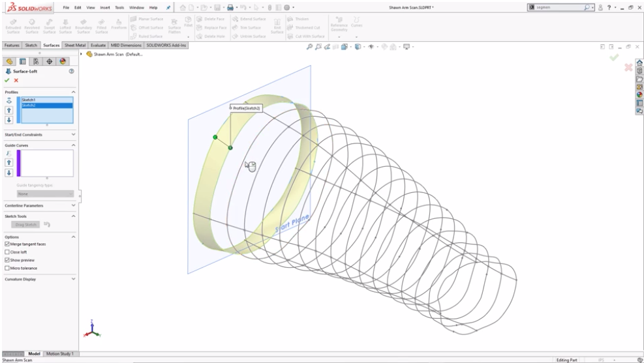Open Design Library icon in task pane
This screenshot has height=363, width=644.
pyautogui.click(x=639, y=70)
